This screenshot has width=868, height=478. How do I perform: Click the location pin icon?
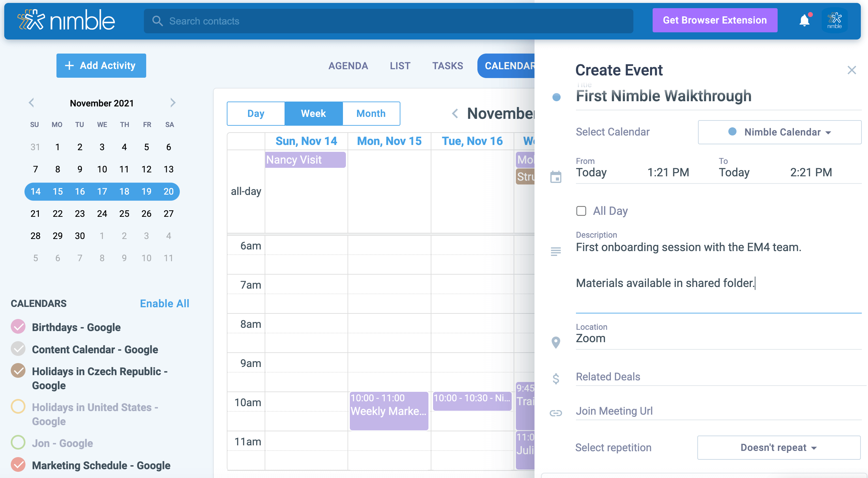point(556,342)
